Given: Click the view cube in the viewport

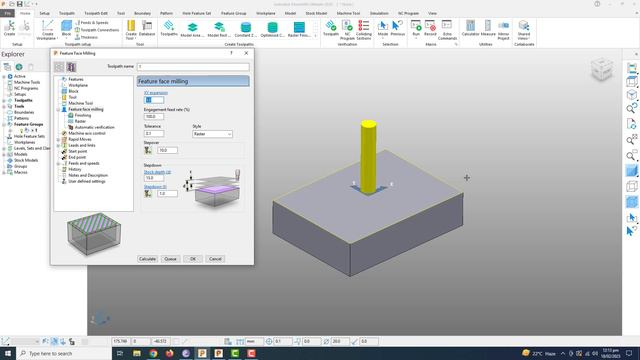Looking at the screenshot, I should tap(602, 69).
